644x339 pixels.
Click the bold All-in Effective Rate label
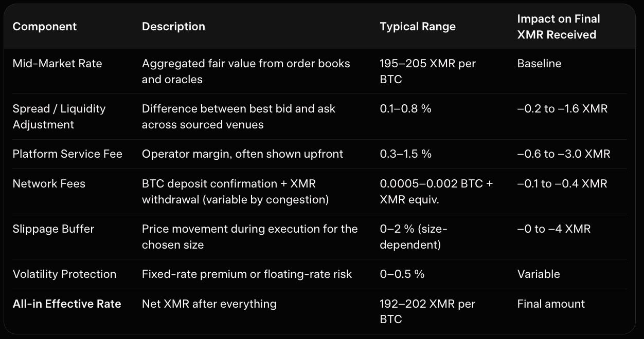coord(67,304)
